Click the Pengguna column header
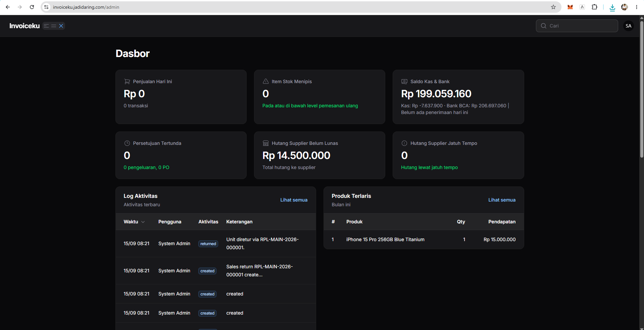 pos(170,222)
